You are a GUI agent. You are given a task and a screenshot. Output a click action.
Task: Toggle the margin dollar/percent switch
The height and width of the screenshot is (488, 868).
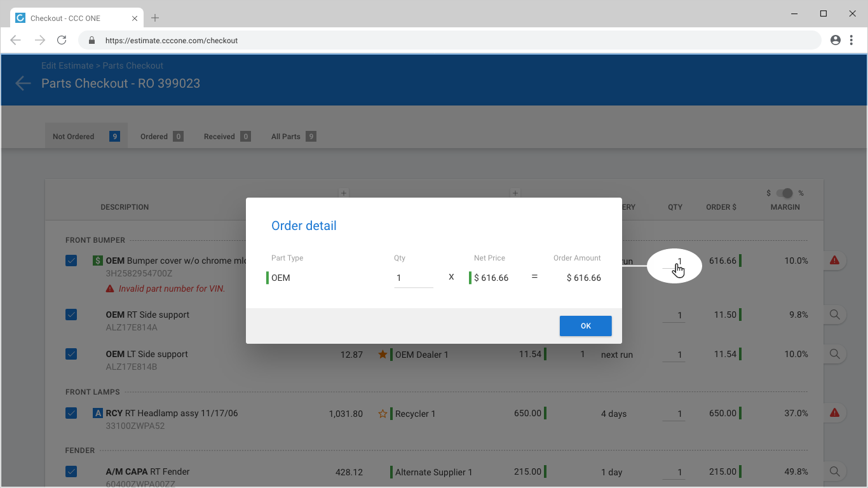click(785, 193)
